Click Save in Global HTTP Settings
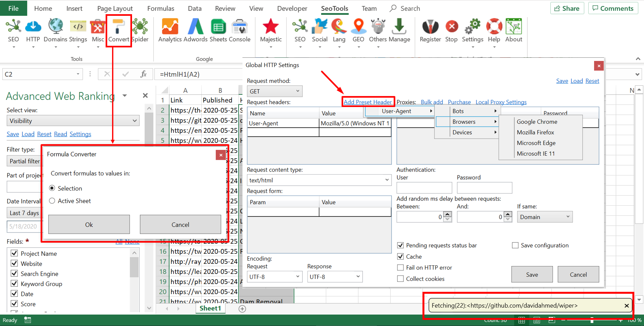This screenshot has height=326, width=644. coord(532,274)
